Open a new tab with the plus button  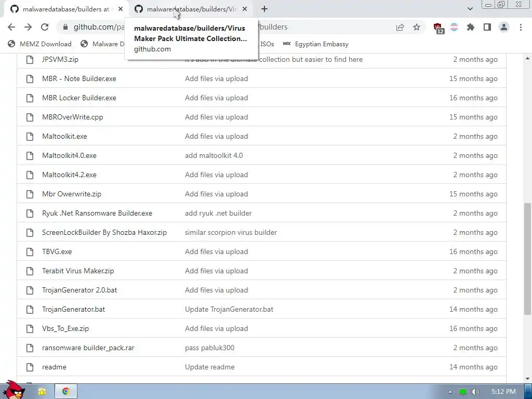[x=264, y=9]
